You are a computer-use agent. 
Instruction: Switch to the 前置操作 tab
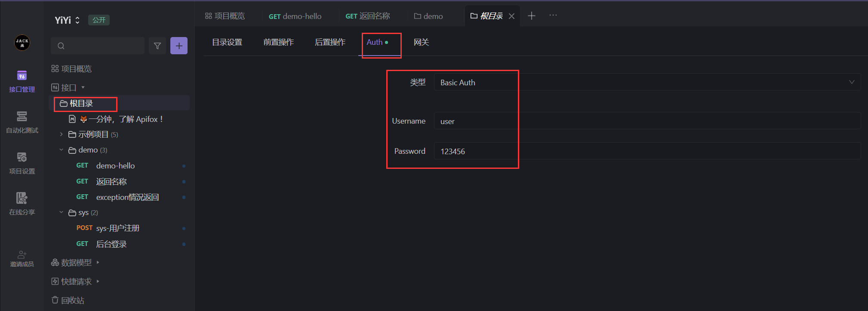[278, 42]
